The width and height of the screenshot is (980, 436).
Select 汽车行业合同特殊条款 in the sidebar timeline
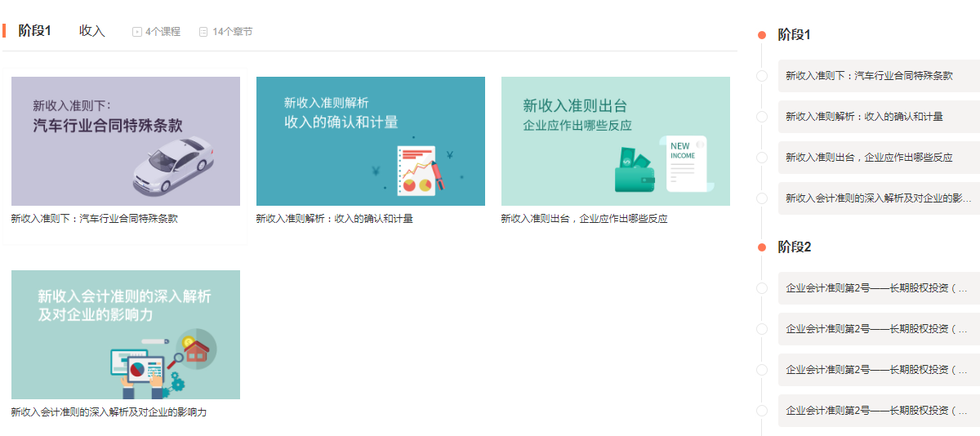coord(869,76)
